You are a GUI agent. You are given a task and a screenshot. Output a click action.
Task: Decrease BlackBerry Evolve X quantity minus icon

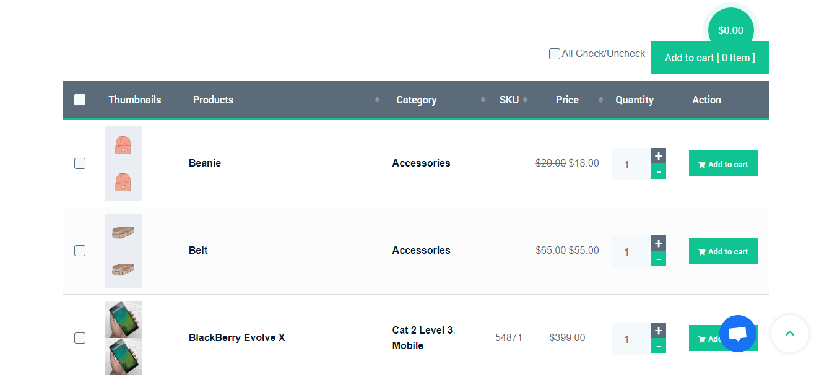click(658, 346)
